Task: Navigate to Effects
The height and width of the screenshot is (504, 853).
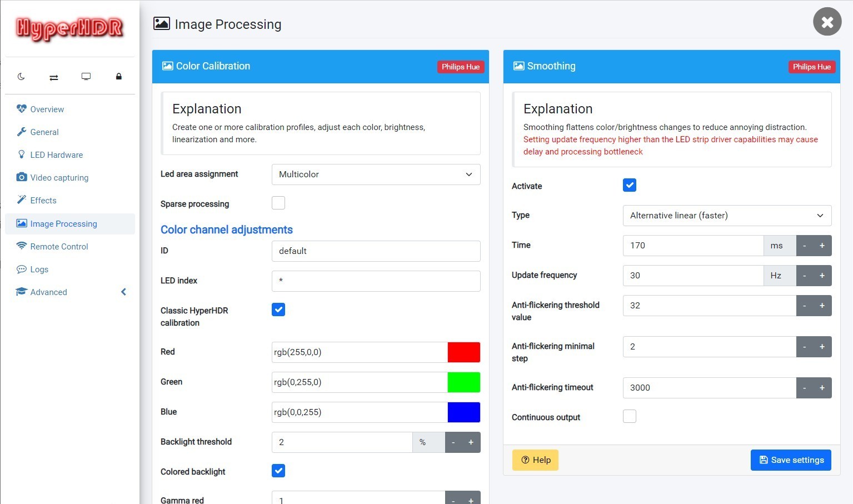Action: coord(43,200)
